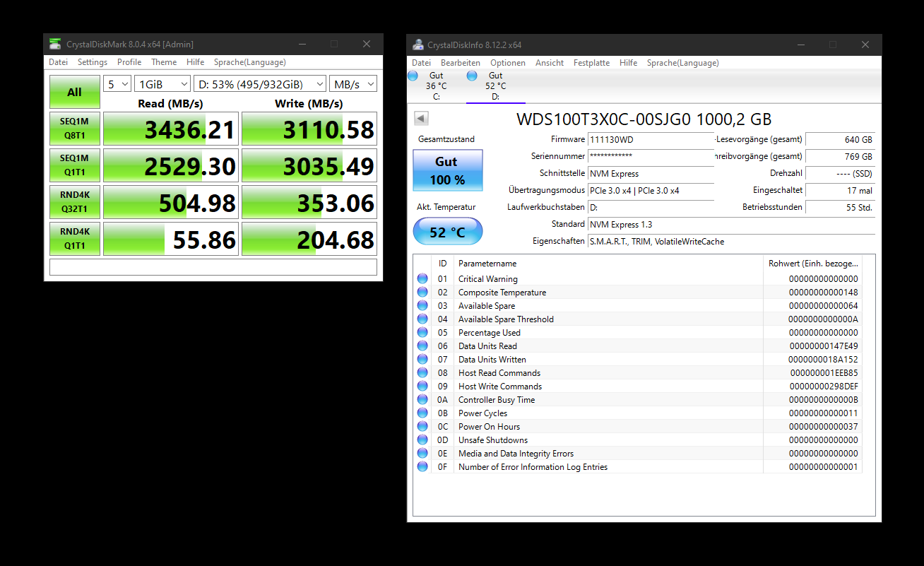The width and height of the screenshot is (924, 566).
Task: Click status orb for Power Cycles
Action: pyautogui.click(x=422, y=413)
